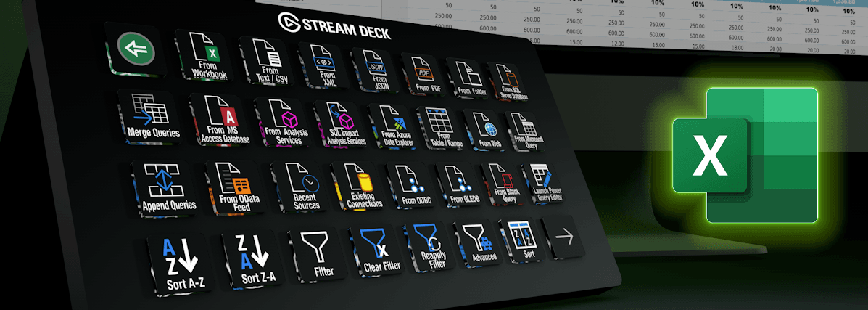Click the large Excel logo
This screenshot has height=310, width=868.
coord(745,155)
